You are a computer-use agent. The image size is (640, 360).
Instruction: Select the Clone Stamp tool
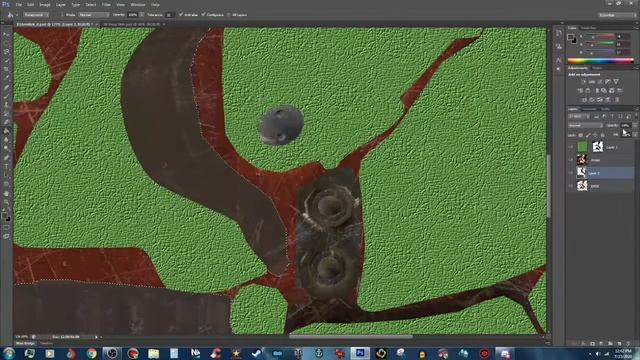[6, 104]
